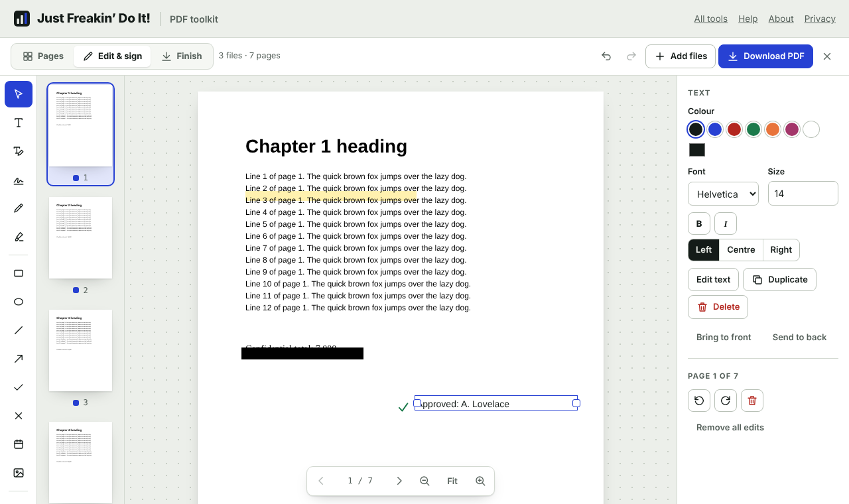Set text alignment to Centre
Viewport: 849px width, 504px height.
(741, 250)
